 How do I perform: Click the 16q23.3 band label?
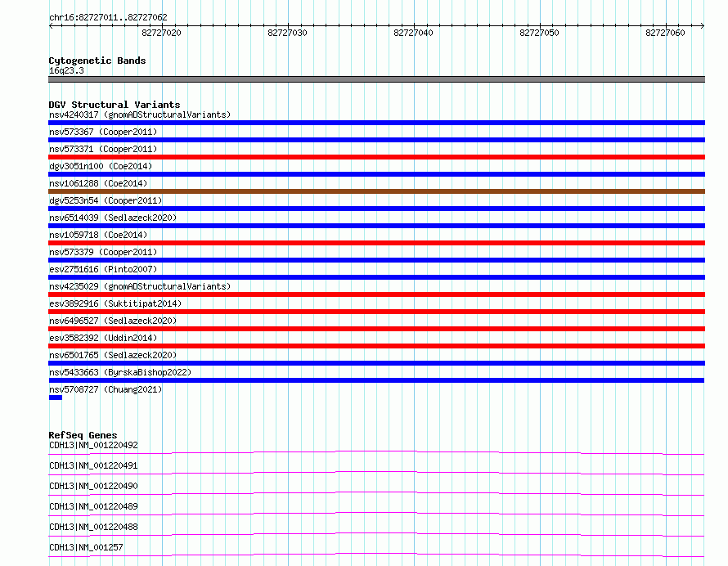tap(66, 70)
